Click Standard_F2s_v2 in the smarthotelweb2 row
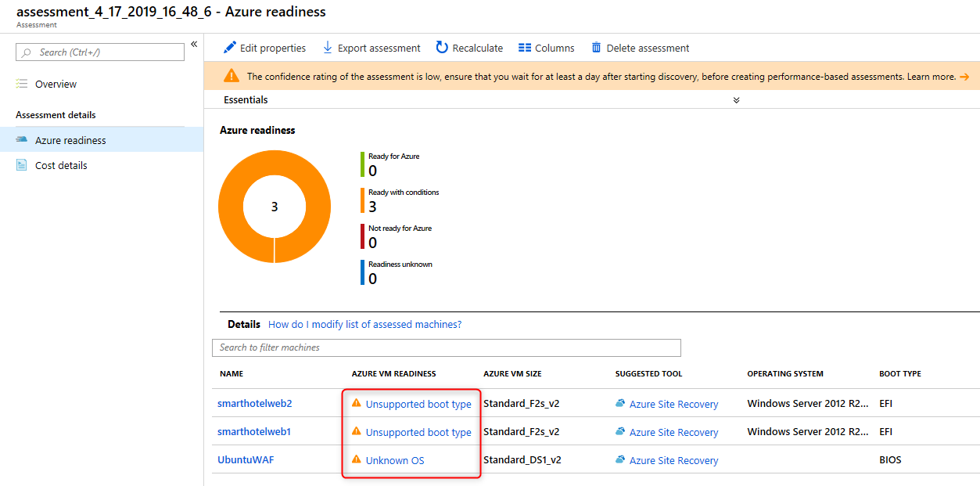This screenshot has width=980, height=486. 522,404
